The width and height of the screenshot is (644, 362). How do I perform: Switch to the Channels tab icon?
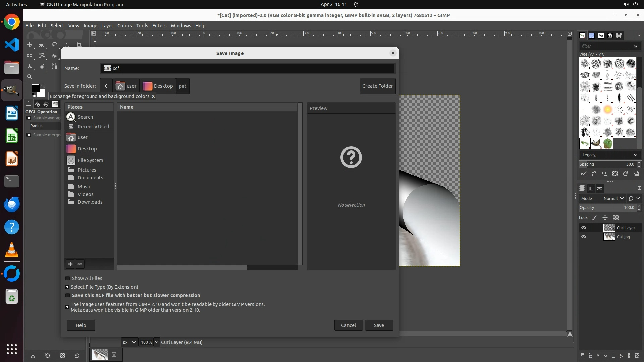click(591, 188)
